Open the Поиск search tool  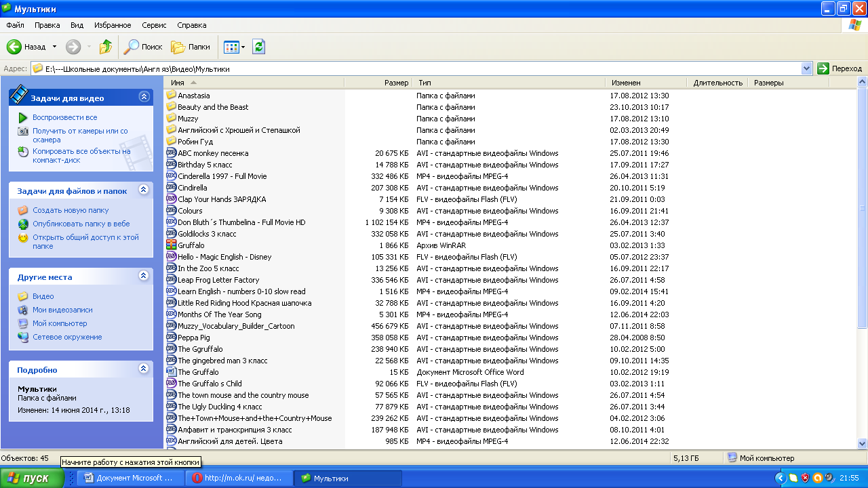[x=143, y=47]
